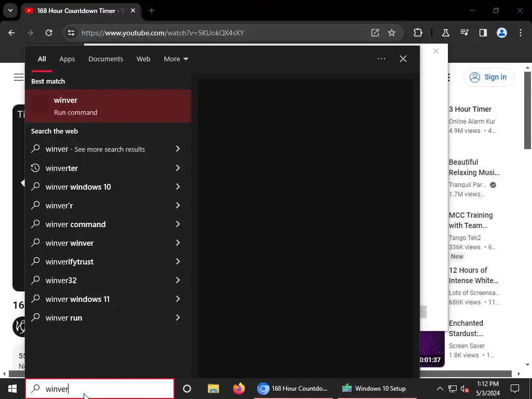Open search panel options ellipsis

[x=381, y=59]
